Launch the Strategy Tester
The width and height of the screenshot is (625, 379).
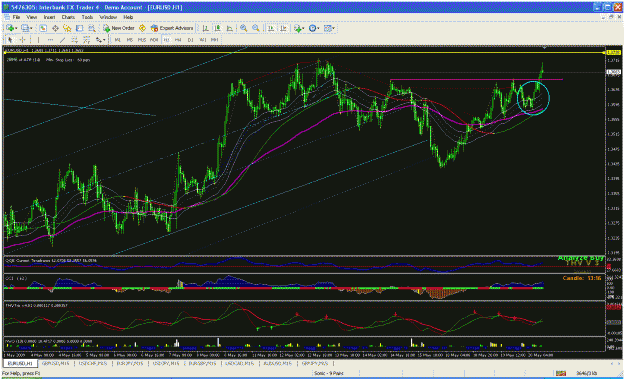92,28
